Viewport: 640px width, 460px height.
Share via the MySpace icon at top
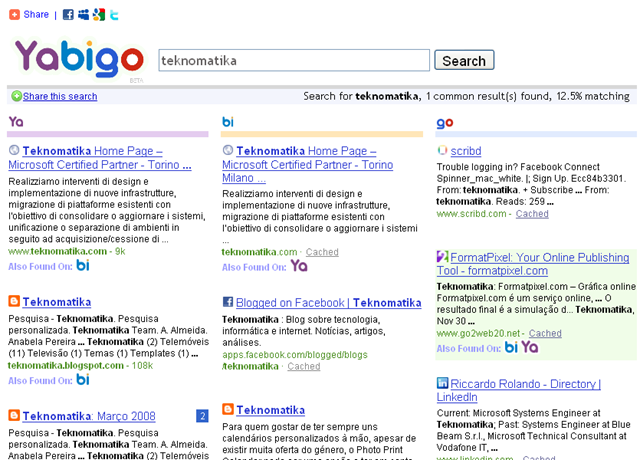84,15
